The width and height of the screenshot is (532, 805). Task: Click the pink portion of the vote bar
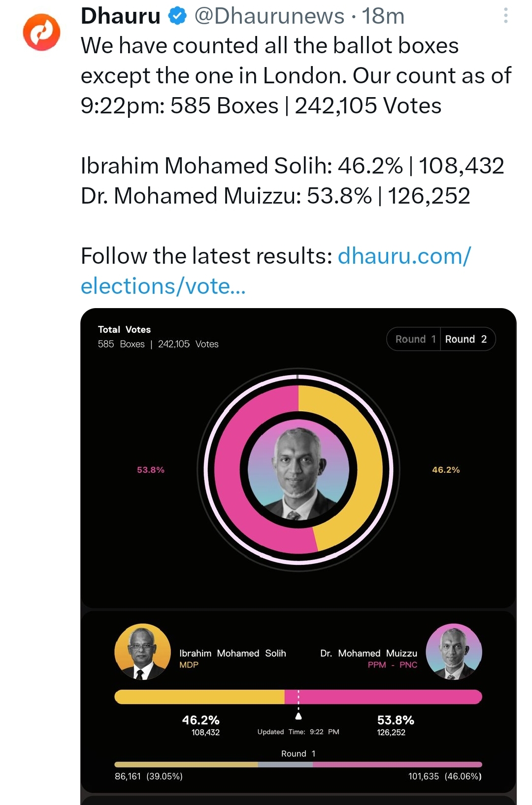383,697
